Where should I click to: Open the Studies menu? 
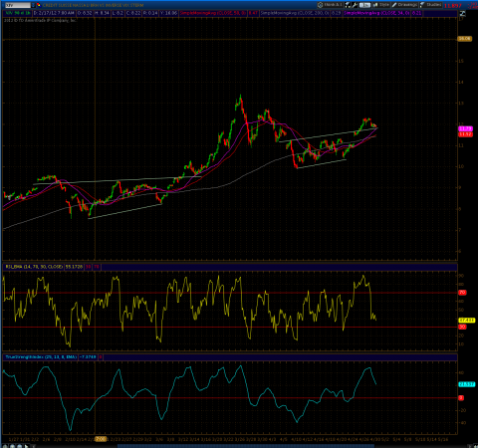click(430, 5)
